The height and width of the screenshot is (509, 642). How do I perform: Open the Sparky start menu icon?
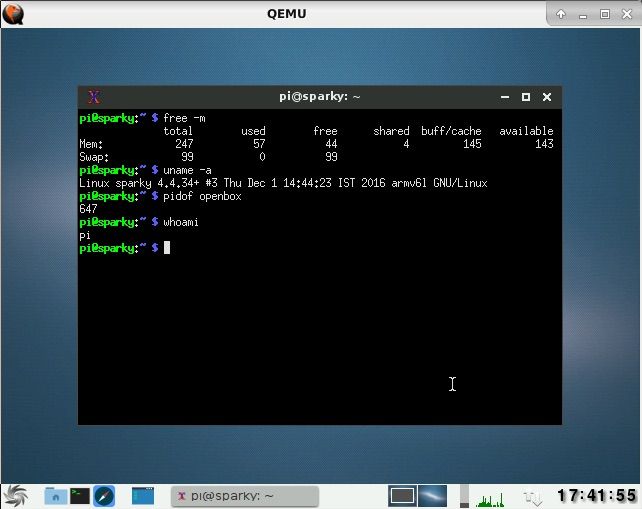coord(15,496)
